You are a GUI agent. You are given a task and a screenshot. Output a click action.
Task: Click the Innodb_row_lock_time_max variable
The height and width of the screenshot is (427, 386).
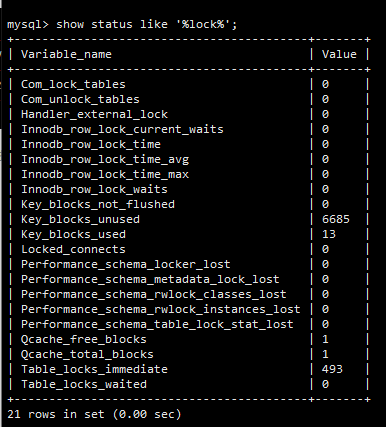pos(105,174)
